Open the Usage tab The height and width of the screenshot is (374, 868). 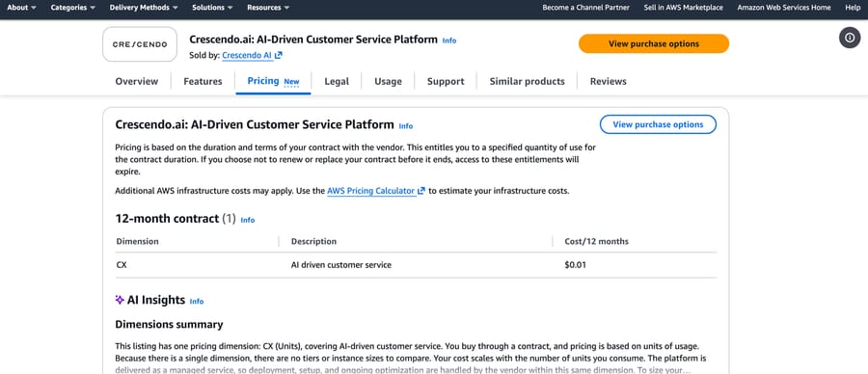coord(388,81)
